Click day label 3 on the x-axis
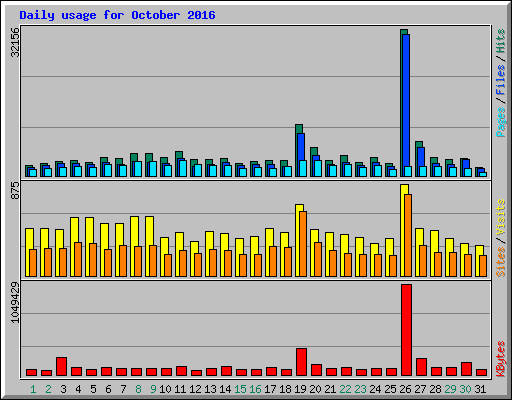This screenshot has height=400, width=512. coord(63,389)
